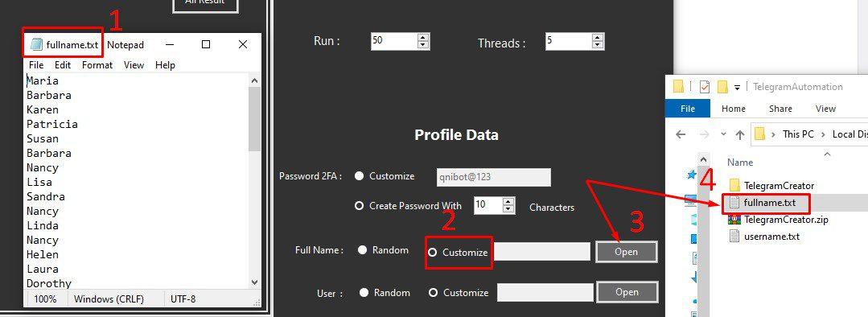Switch to the Share tab in Explorer
This screenshot has width=868, height=317.
pos(780,109)
